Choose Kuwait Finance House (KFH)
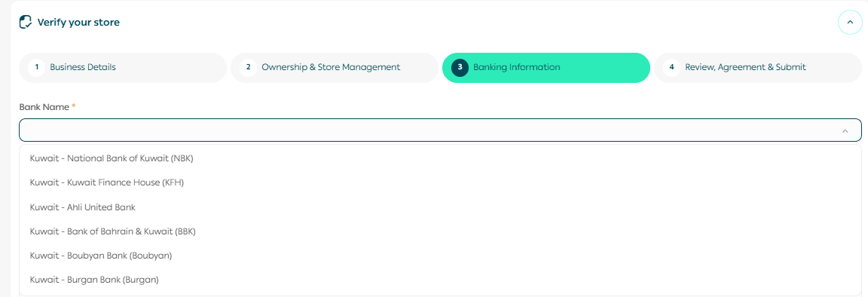Image resolution: width=868 pixels, height=297 pixels. 440,183
